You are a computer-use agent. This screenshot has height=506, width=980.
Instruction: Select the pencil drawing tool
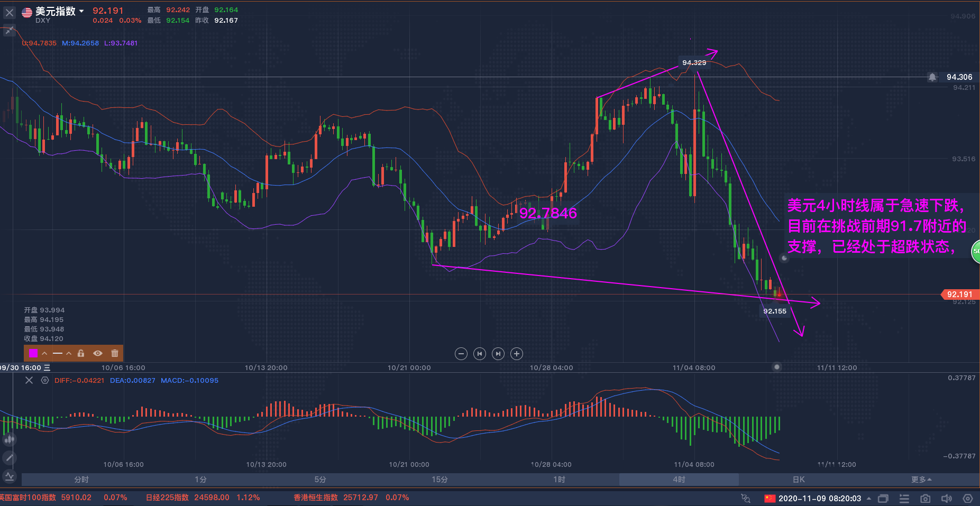pos(9,458)
